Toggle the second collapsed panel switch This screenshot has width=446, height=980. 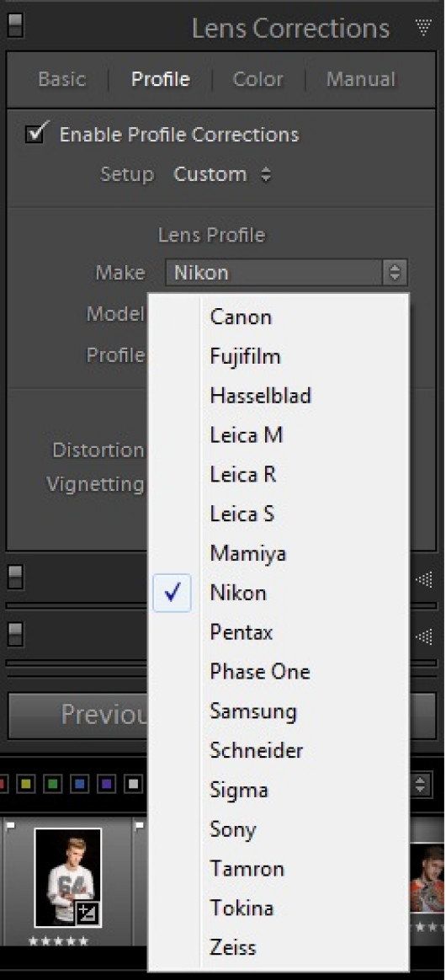[x=15, y=634]
